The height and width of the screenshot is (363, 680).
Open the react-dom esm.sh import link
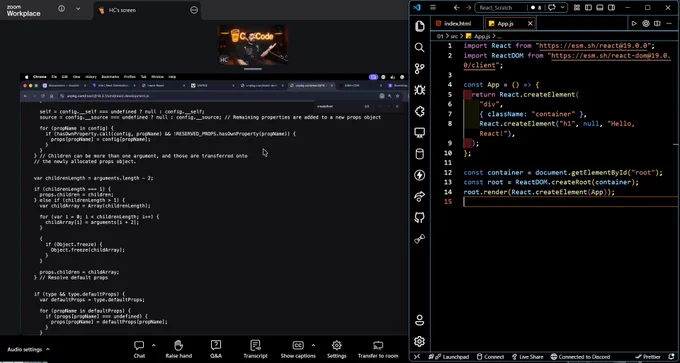[610, 56]
